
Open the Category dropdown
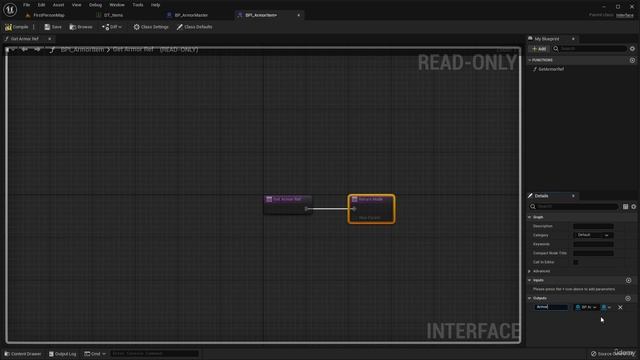(593, 235)
